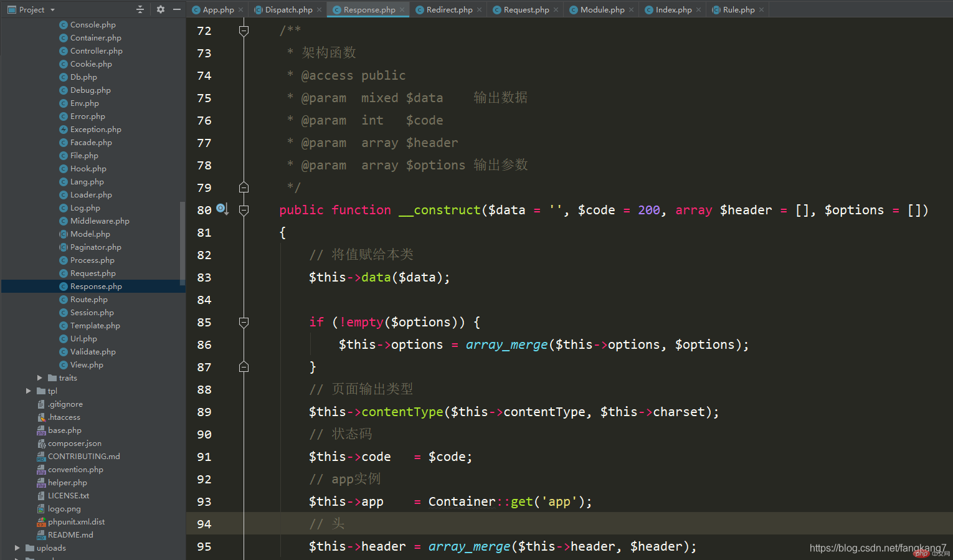
Task: Click the File.php class icon
Action: [x=64, y=156]
